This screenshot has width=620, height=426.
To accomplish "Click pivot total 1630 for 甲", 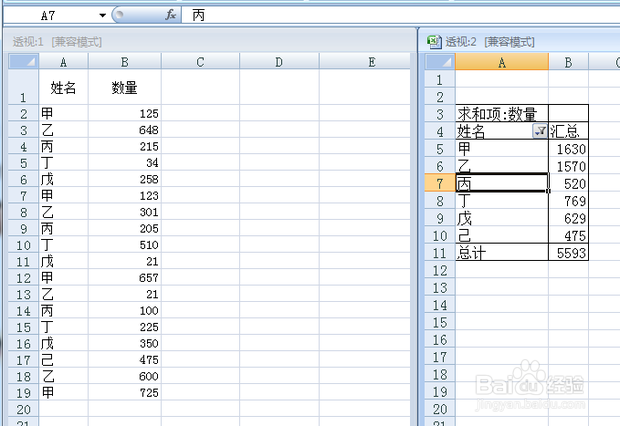I will click(568, 149).
